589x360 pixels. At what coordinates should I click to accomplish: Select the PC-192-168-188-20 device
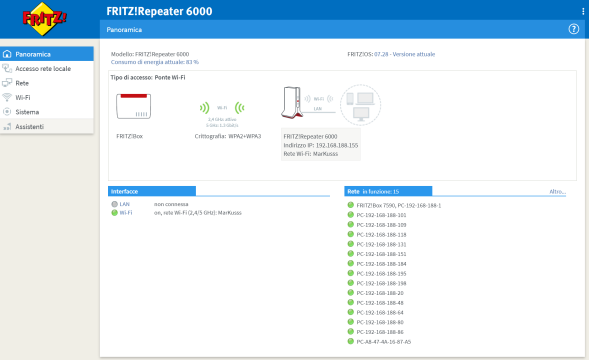pyautogui.click(x=380, y=293)
